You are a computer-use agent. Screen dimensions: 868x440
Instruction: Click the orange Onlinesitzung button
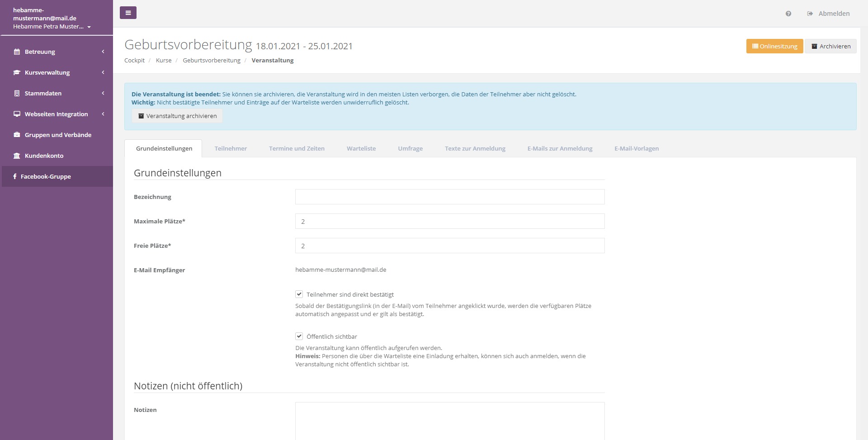coord(774,46)
